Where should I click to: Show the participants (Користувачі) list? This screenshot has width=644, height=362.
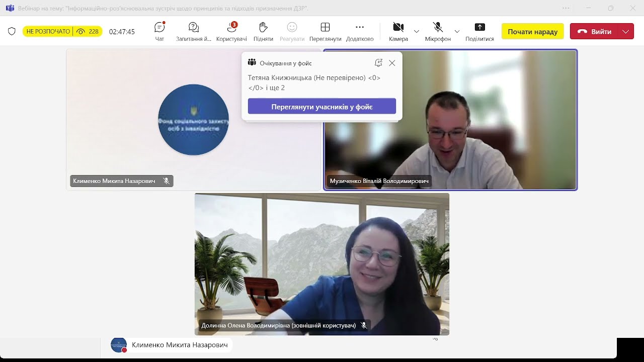coord(231,31)
